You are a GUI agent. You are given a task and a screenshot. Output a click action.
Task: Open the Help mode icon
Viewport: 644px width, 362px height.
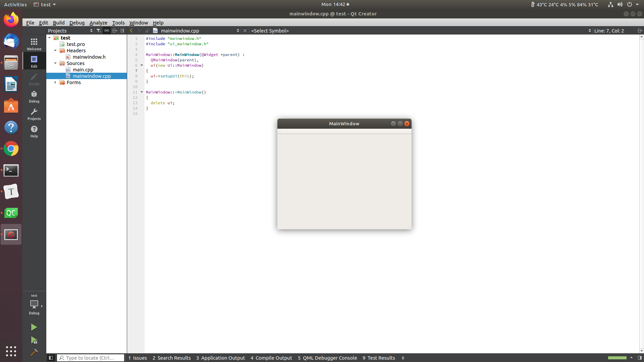coord(34,131)
